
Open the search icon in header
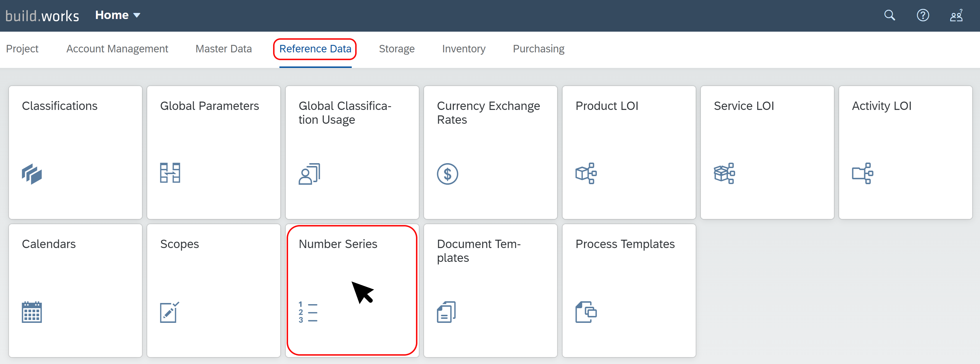tap(889, 15)
